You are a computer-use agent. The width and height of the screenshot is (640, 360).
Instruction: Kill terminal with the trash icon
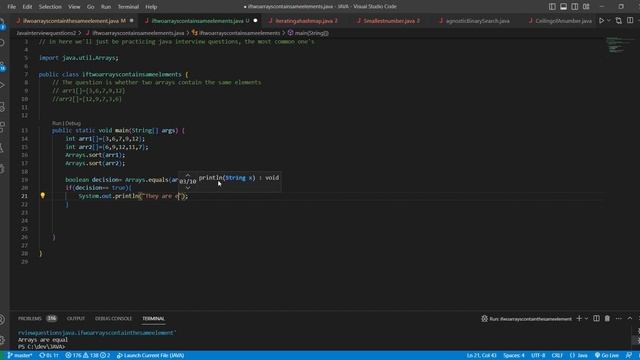point(607,318)
